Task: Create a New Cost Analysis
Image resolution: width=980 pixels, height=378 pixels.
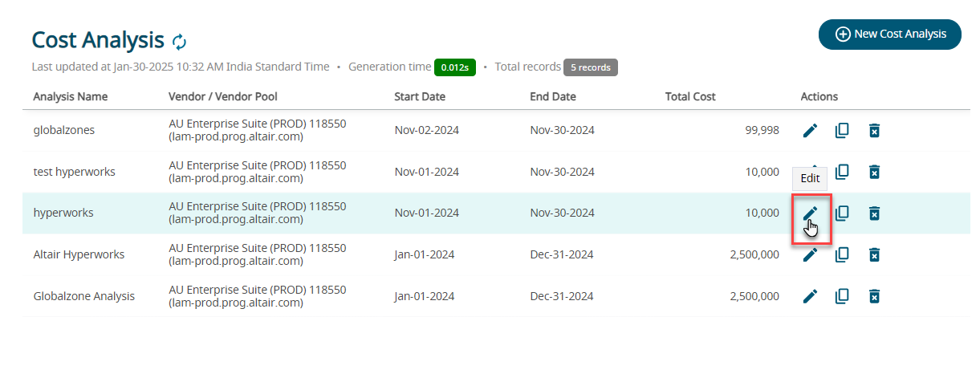Action: (889, 35)
